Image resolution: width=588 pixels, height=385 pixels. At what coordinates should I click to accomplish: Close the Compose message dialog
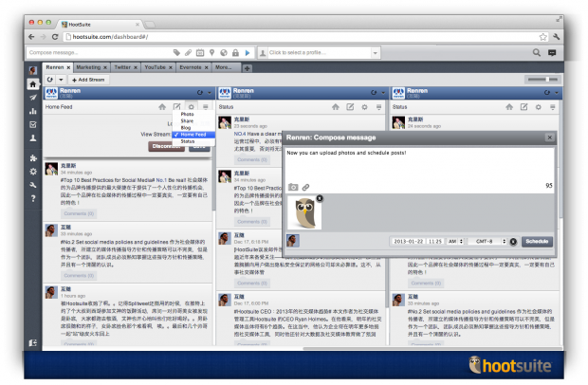550,137
